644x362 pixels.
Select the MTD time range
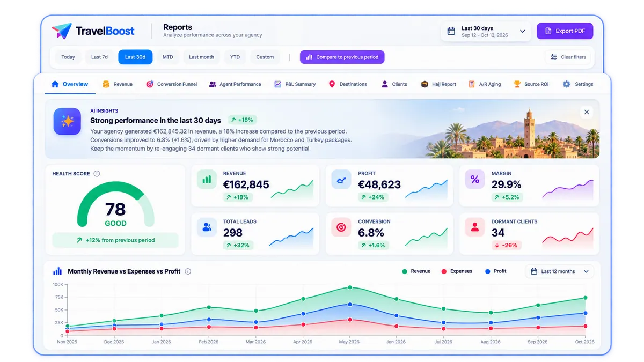click(x=168, y=57)
